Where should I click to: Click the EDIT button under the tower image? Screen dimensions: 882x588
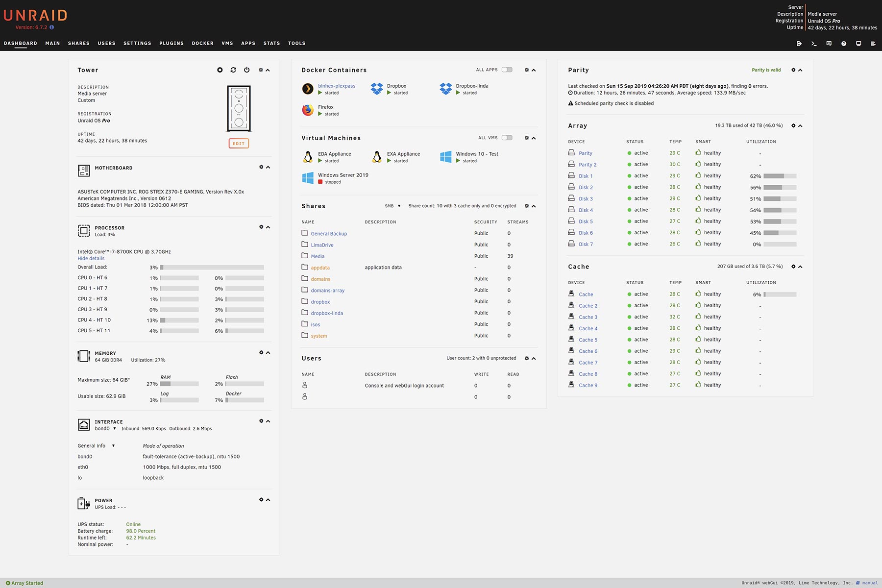(x=239, y=144)
